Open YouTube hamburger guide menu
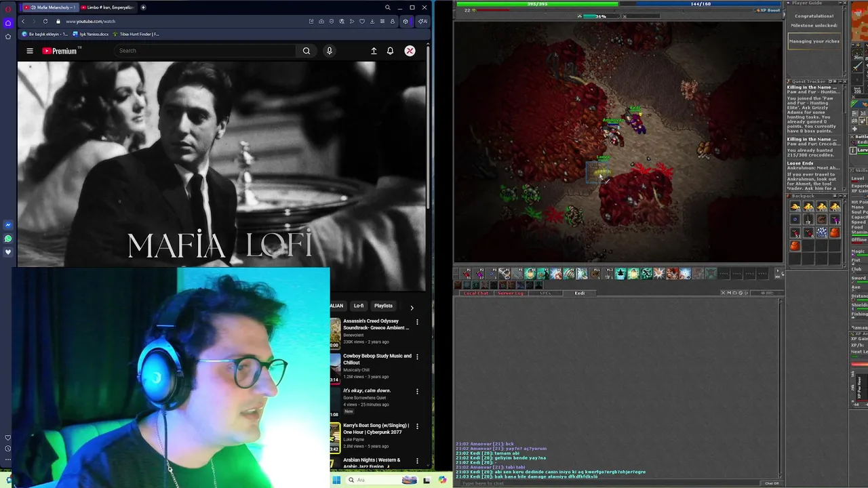 coord(30,51)
